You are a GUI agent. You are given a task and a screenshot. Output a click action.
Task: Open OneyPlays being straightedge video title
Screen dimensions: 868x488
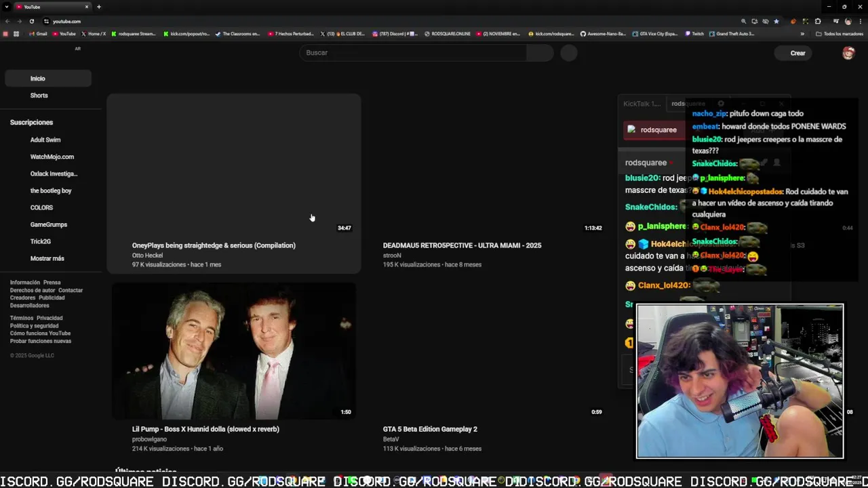click(x=214, y=245)
